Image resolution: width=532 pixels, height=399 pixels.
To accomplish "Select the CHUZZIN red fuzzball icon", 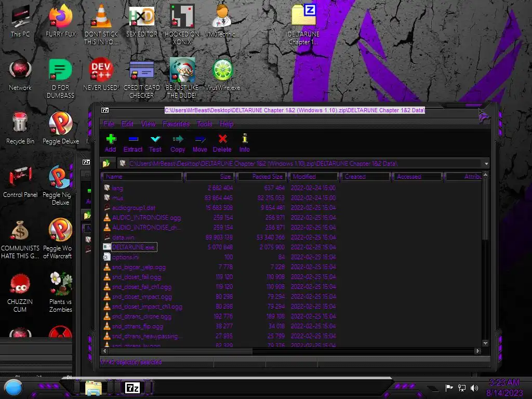I will coord(20,293).
